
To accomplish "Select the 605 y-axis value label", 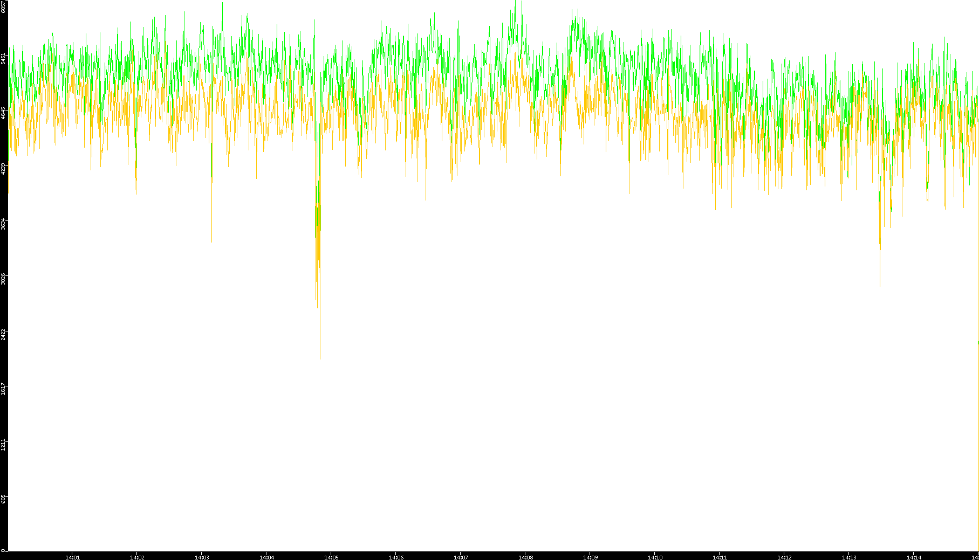I will pyautogui.click(x=4, y=499).
